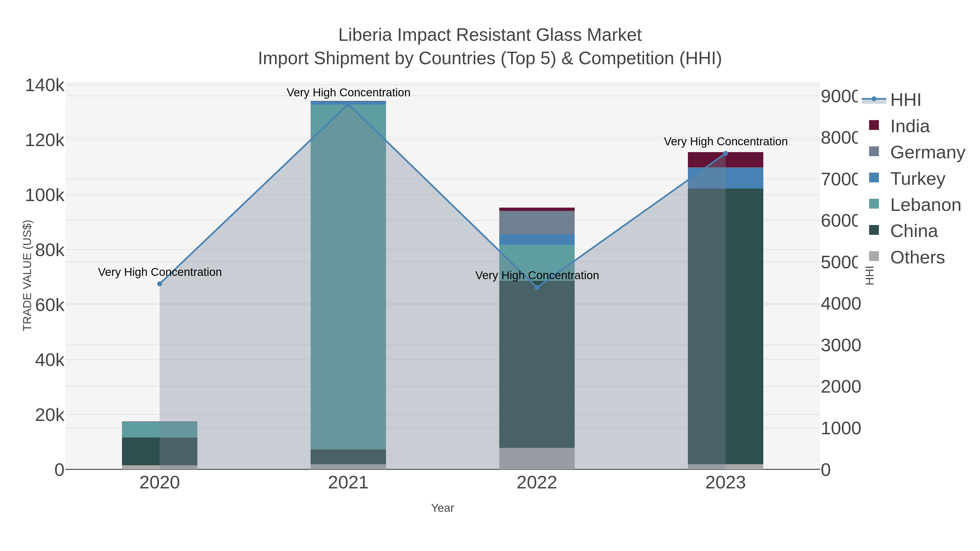Click the 'Very High Concentration' label near 2022
The width and height of the screenshot is (980, 551).
click(x=537, y=275)
